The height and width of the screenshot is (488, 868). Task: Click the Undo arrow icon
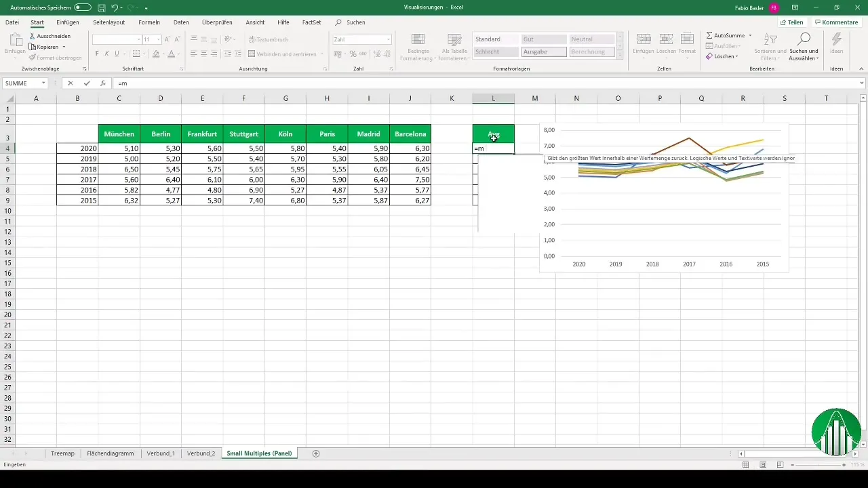(x=115, y=7)
